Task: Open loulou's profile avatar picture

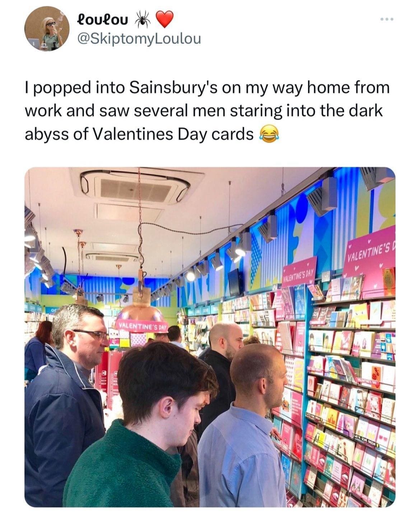Action: click(47, 28)
